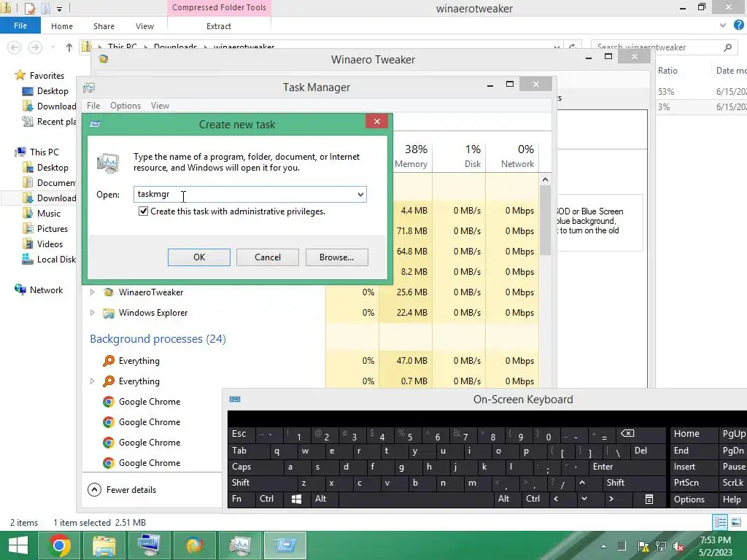The height and width of the screenshot is (560, 747).
Task: Open Task Manager Options menu
Action: click(125, 105)
